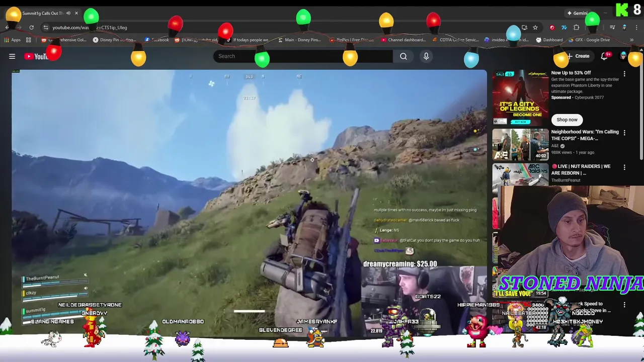Screen dimensions: 644x362
Task: Open Chrome profile avatar in toolbar
Action: tap(624, 28)
